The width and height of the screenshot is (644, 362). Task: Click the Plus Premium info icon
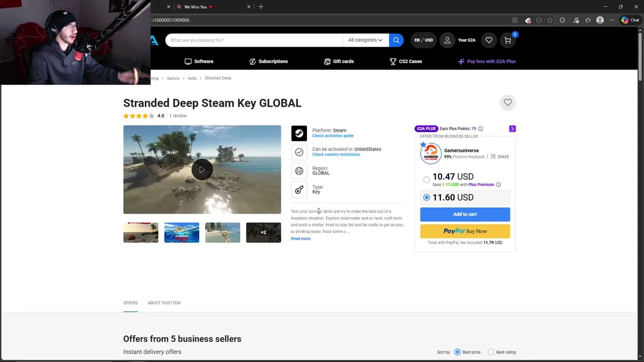point(498,185)
